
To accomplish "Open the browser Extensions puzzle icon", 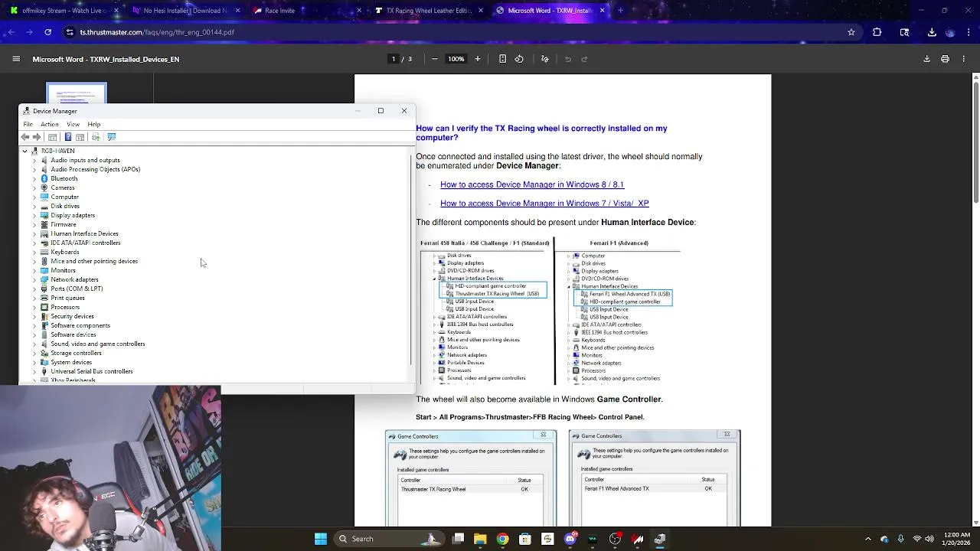I will tap(877, 32).
